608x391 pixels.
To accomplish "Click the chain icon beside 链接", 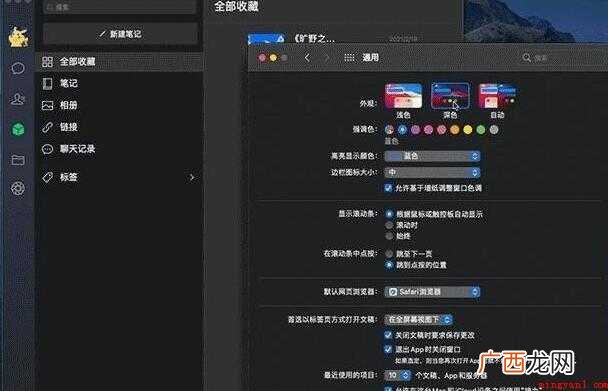I will tap(47, 127).
